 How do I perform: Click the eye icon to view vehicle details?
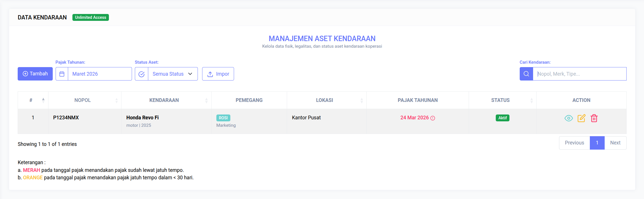[x=568, y=118]
